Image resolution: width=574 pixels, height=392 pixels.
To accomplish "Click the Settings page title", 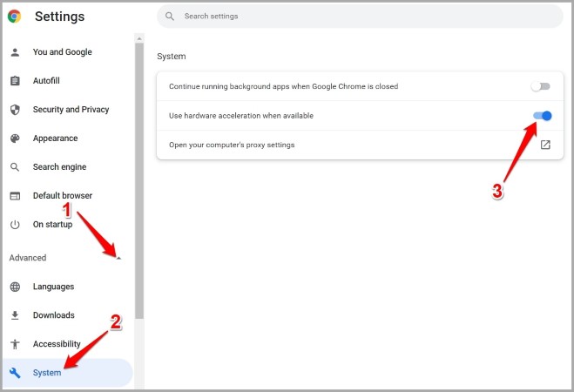I will 60,17.
